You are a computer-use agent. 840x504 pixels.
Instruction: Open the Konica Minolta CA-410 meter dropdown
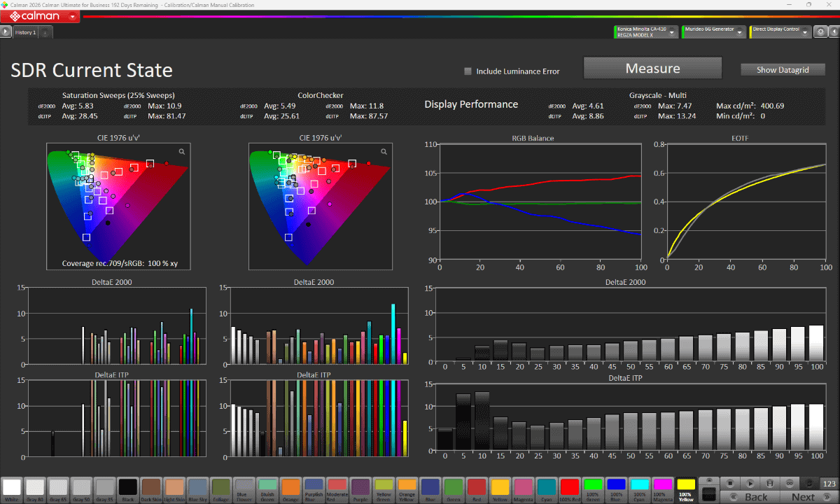click(645, 31)
